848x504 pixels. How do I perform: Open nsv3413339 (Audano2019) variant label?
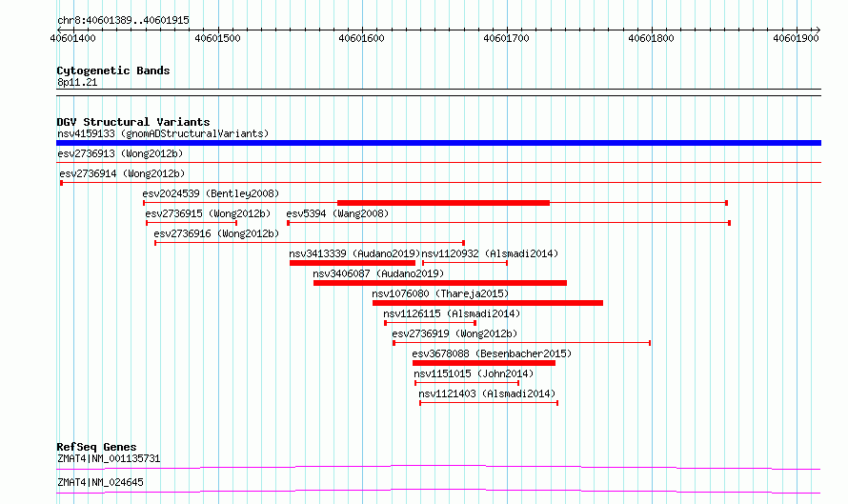click(x=354, y=253)
